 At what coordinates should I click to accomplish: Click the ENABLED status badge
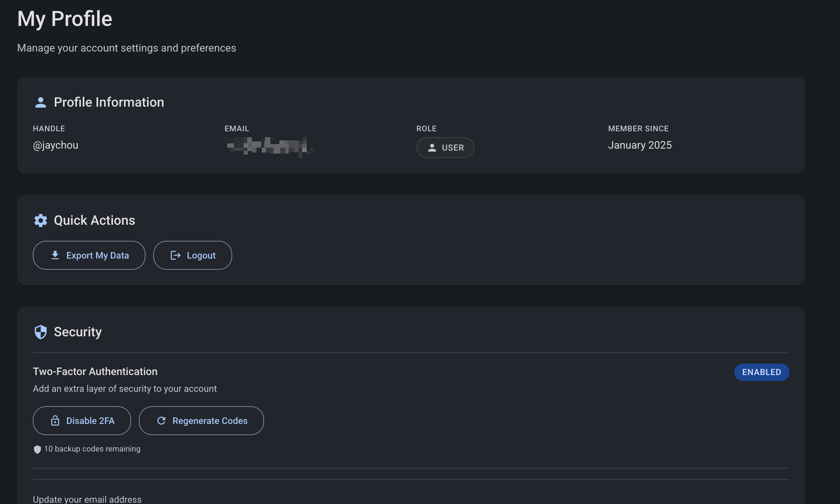click(x=761, y=372)
